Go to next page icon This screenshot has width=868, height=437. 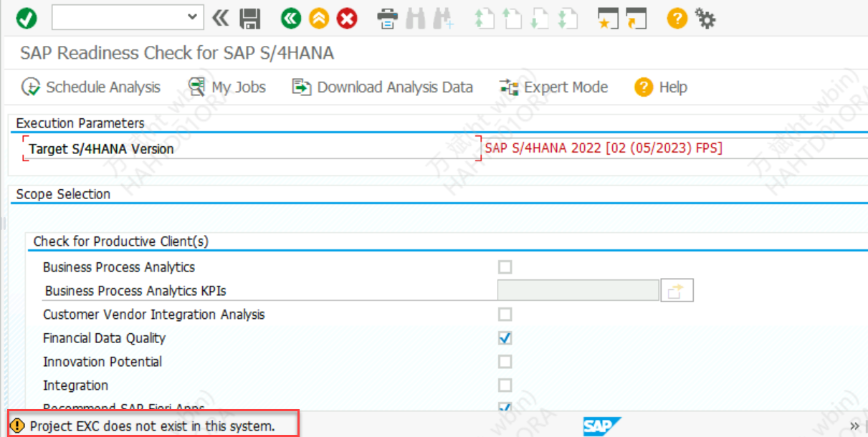(x=539, y=18)
